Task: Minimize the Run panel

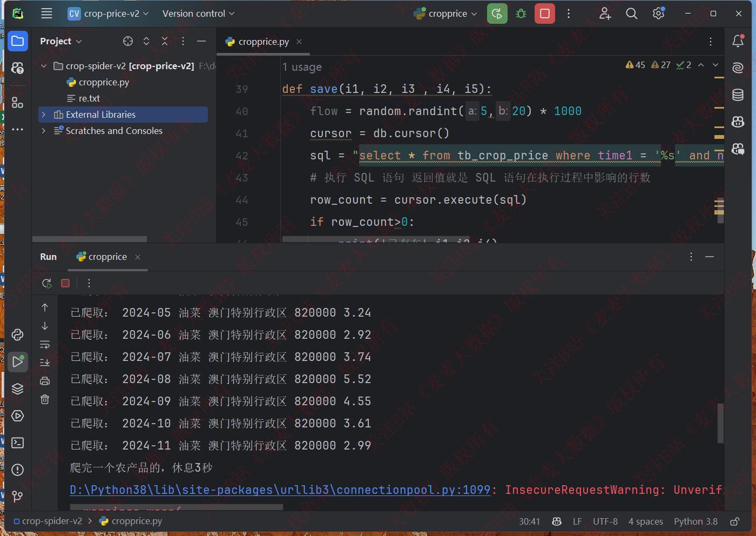Action: pos(710,257)
